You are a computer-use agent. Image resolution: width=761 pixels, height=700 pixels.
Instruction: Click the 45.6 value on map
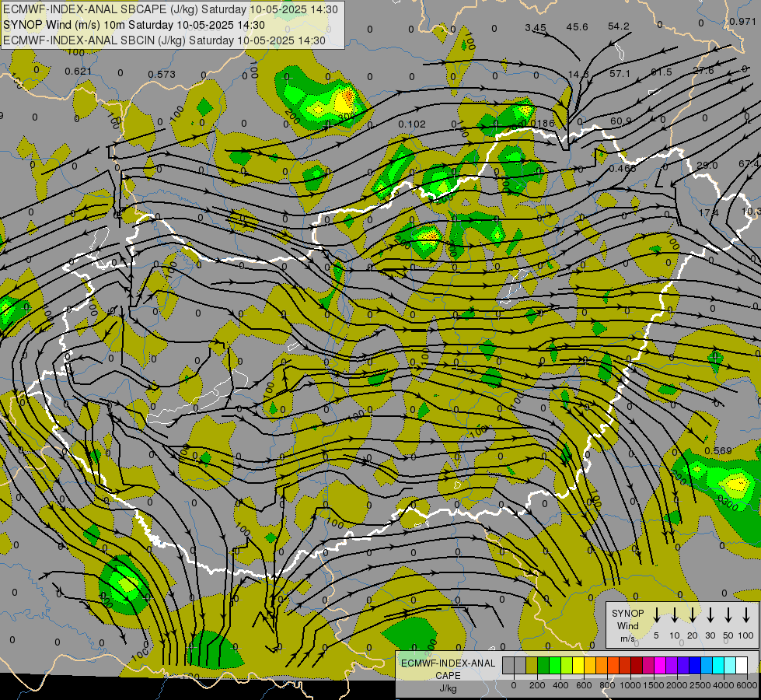click(x=577, y=26)
